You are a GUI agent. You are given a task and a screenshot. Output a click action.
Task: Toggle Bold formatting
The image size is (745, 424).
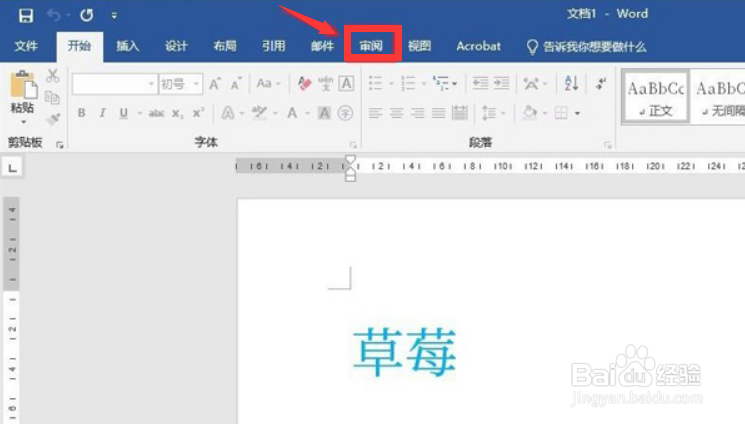click(82, 113)
